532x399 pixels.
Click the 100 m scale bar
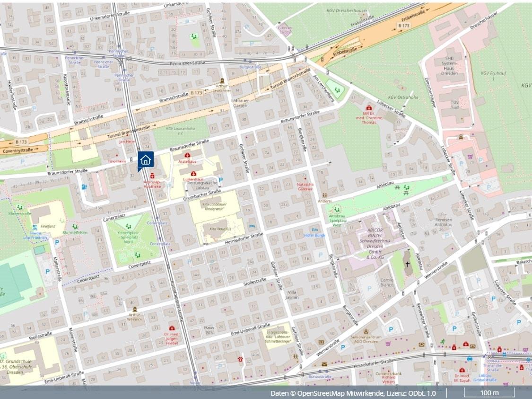point(490,392)
